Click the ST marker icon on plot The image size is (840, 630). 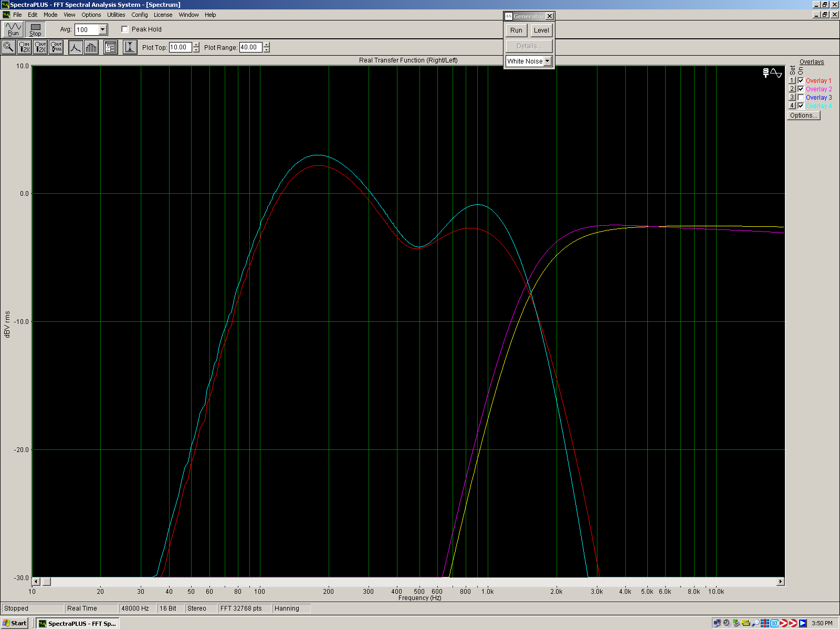pos(766,73)
